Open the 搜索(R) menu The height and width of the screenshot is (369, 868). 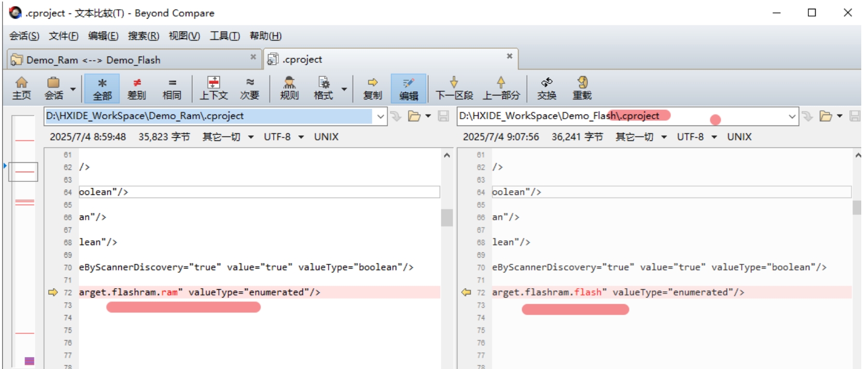tap(143, 36)
